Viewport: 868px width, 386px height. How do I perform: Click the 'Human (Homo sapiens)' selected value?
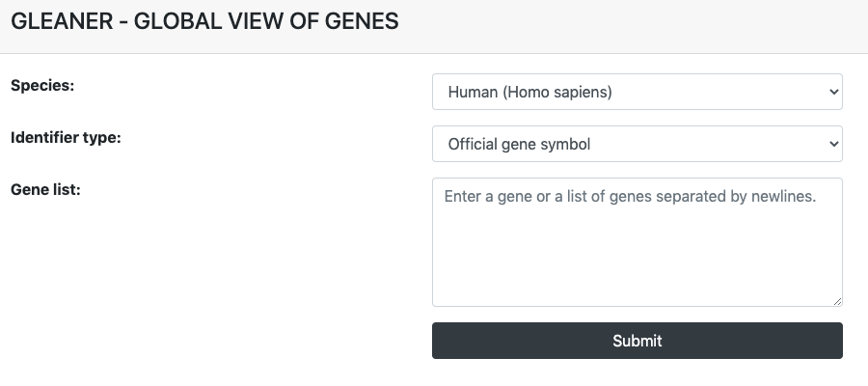529,92
